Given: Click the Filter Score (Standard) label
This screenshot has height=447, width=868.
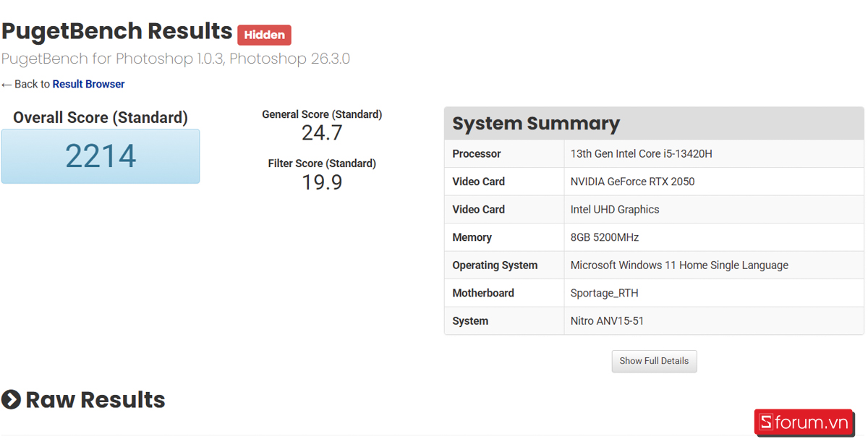Looking at the screenshot, I should 322,163.
